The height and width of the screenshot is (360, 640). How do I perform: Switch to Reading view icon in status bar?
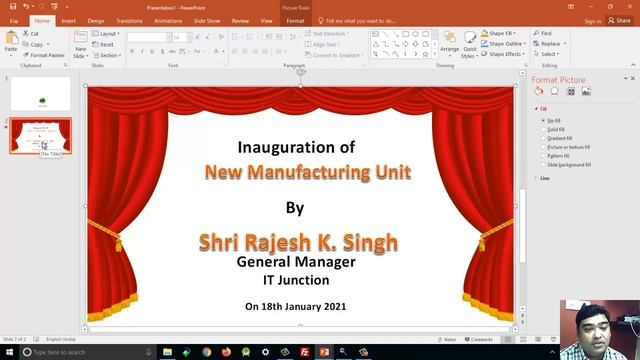[538, 339]
